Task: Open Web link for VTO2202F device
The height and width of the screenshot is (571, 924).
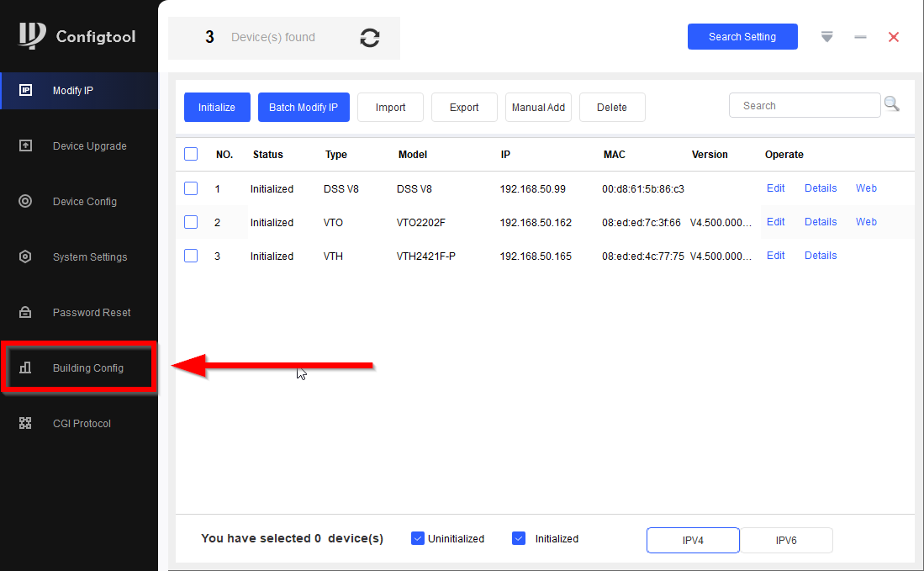Action: coord(866,222)
